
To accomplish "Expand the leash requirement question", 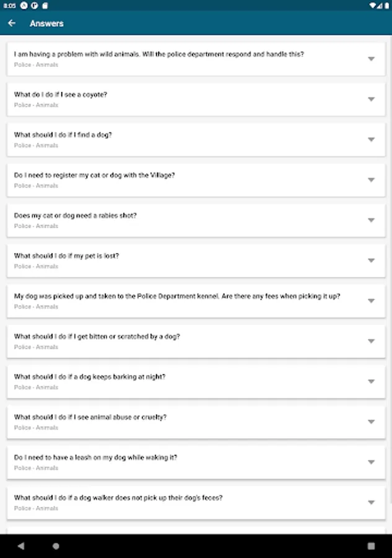I will pyautogui.click(x=371, y=462).
